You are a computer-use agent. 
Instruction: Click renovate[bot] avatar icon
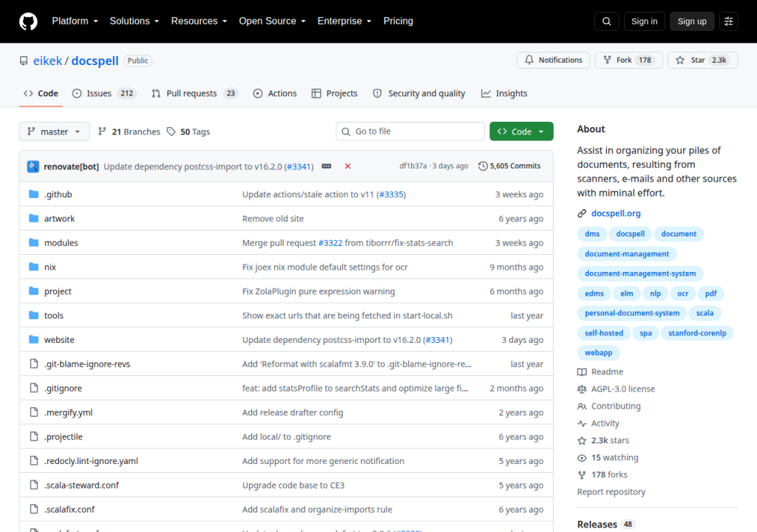click(x=33, y=166)
